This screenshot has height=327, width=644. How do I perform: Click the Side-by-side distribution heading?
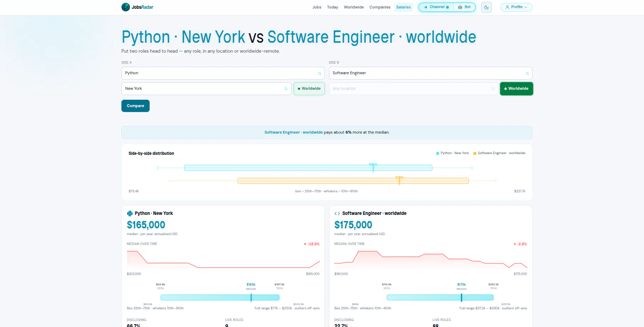click(151, 153)
